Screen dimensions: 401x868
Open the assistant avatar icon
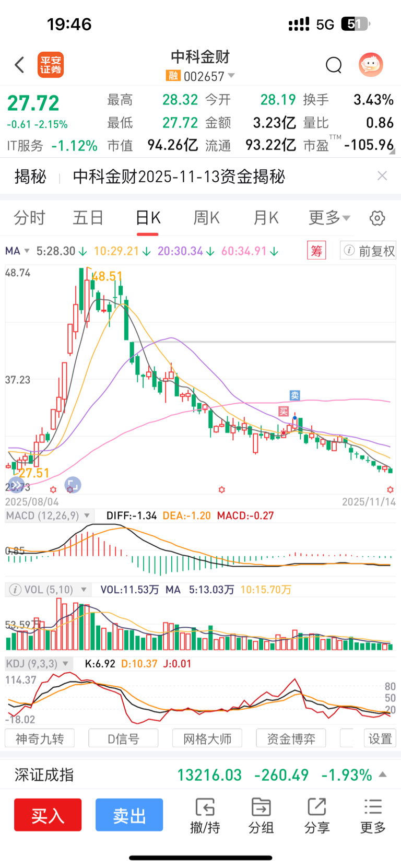point(371,65)
